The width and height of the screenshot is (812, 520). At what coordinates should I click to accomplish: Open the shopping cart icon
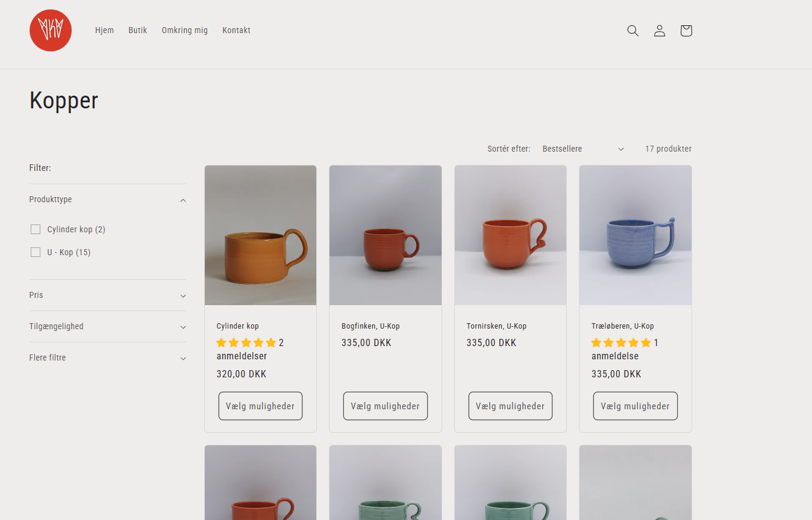[x=686, y=31]
